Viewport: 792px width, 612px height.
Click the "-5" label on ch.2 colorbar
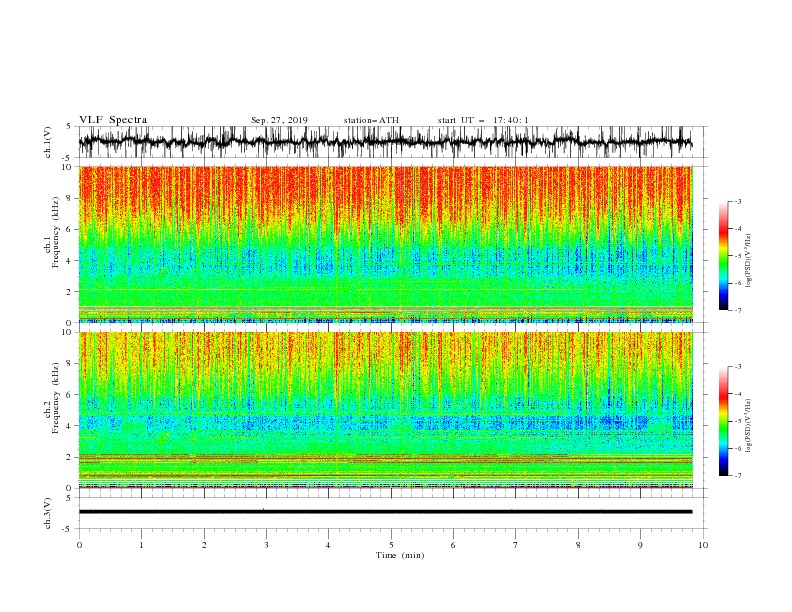click(x=738, y=421)
